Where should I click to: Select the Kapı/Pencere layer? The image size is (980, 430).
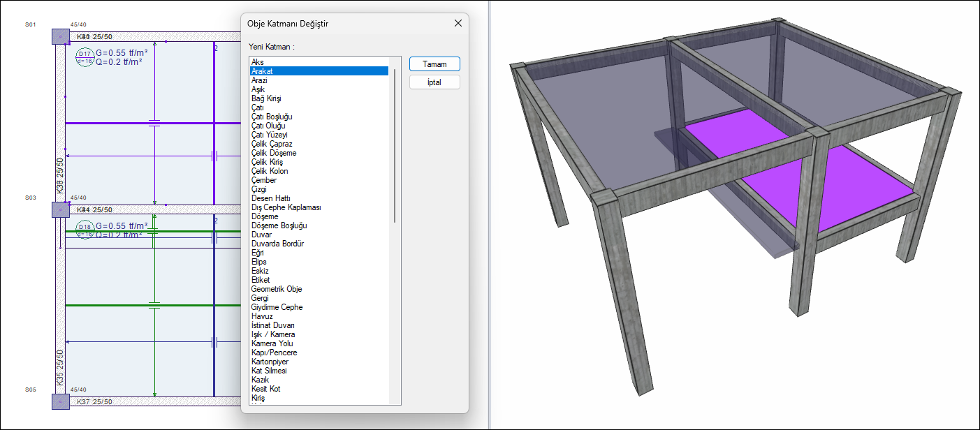point(274,353)
